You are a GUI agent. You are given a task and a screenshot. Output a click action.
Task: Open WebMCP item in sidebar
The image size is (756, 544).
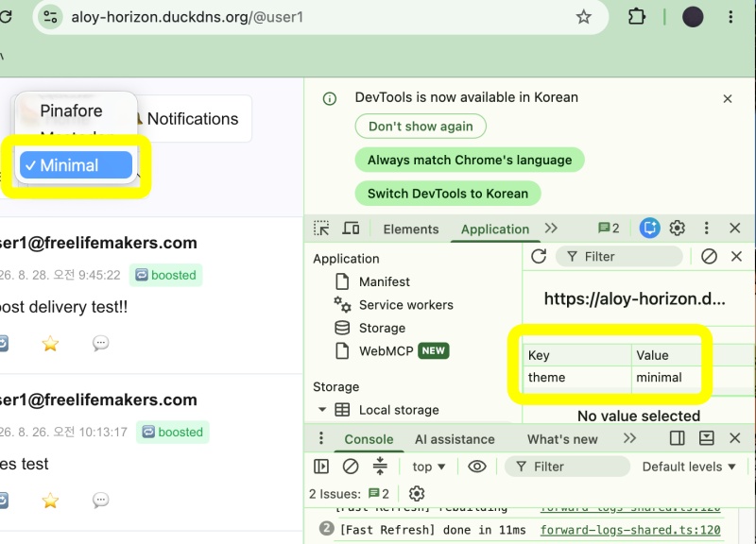pos(387,350)
